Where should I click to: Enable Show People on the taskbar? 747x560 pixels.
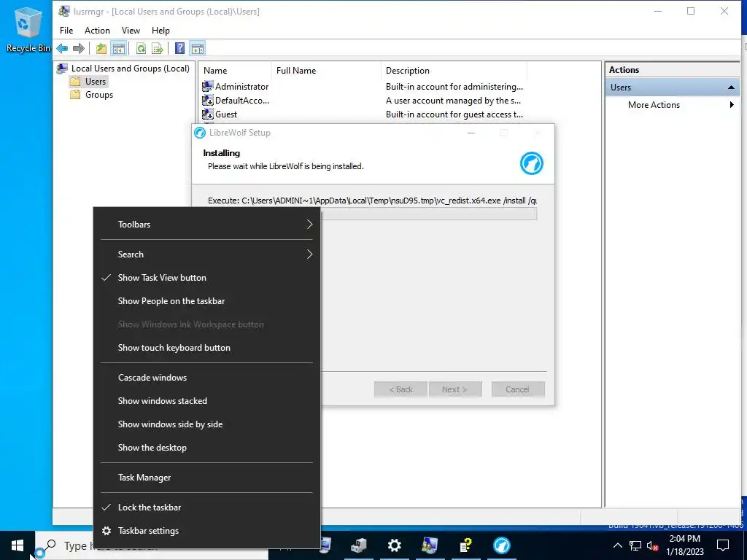206,301
